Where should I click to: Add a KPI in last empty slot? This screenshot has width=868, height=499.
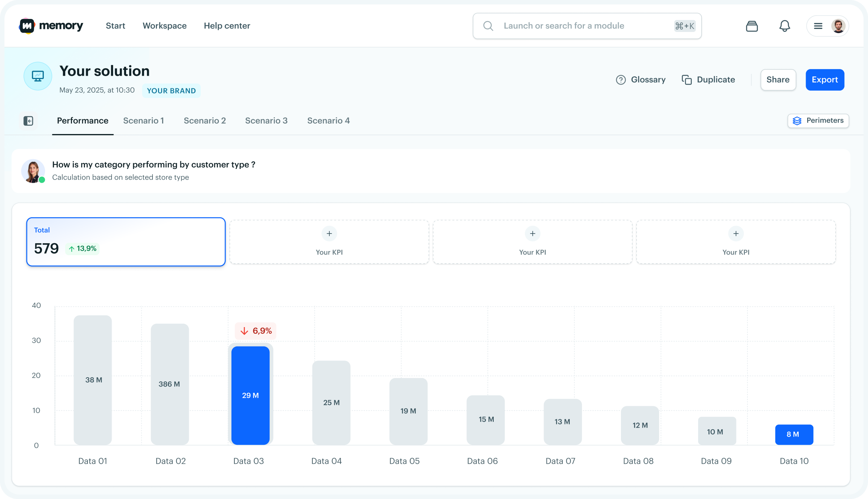point(736,234)
